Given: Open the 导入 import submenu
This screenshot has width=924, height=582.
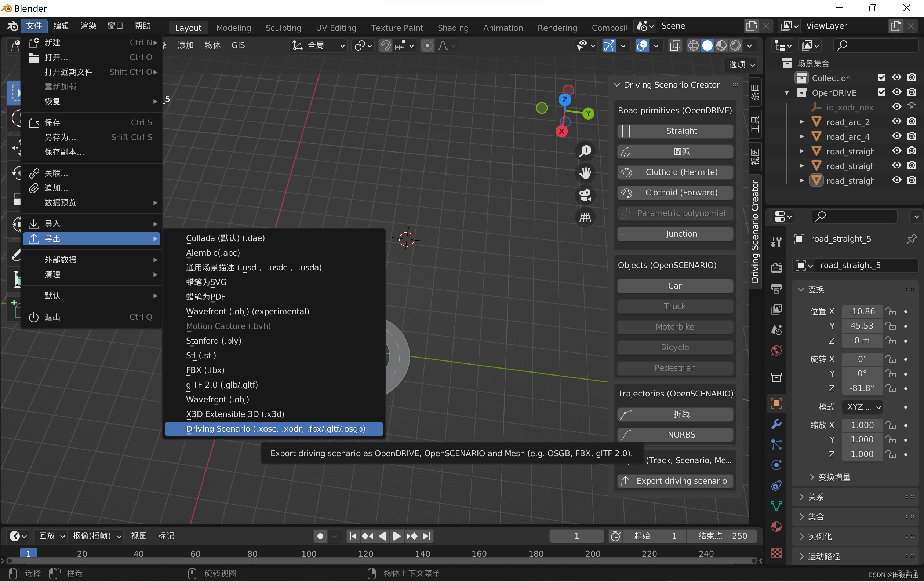Looking at the screenshot, I should pyautogui.click(x=91, y=224).
